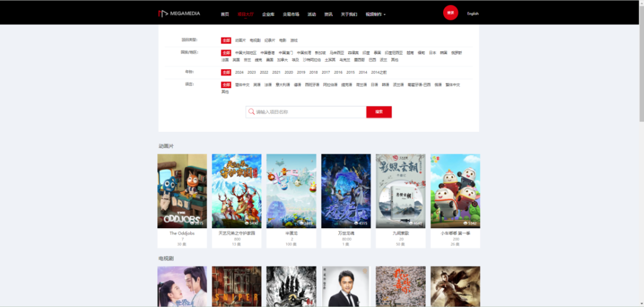Filter region by 土耳其
Viewport: 644px width, 307px height.
pos(330,60)
